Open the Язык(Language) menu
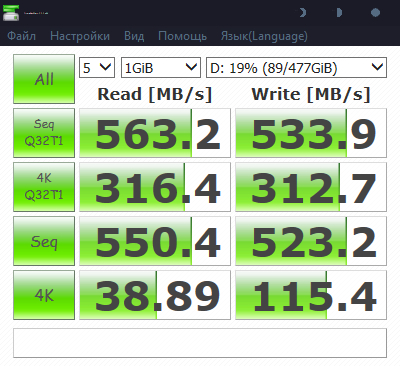The height and width of the screenshot is (366, 400). pos(264,36)
